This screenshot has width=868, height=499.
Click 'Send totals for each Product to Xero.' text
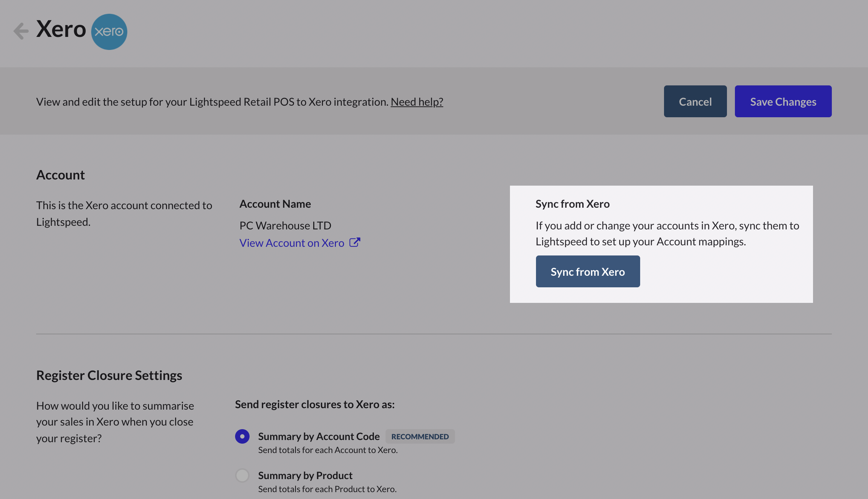click(327, 489)
